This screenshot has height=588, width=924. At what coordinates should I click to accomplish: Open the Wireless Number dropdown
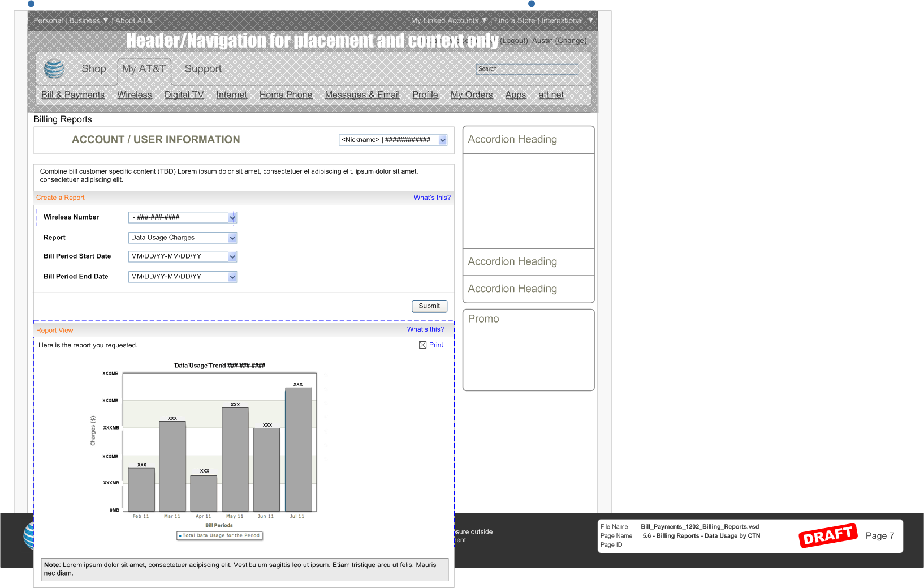pyautogui.click(x=232, y=217)
